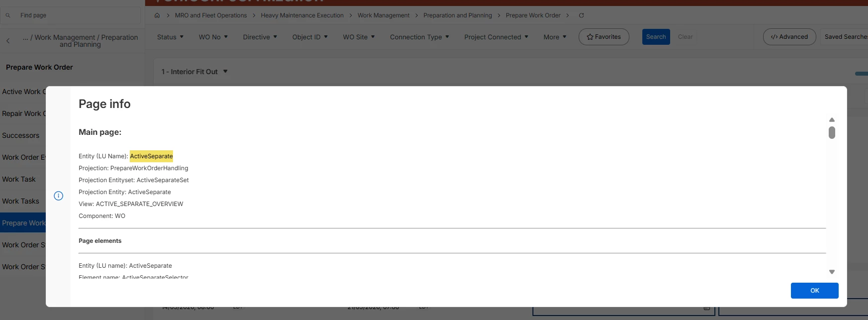Select Work Tasks in the sidebar
The image size is (868, 320).
click(20, 201)
